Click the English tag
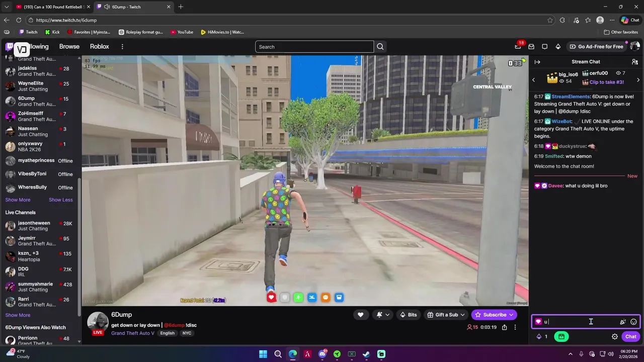 168,333
